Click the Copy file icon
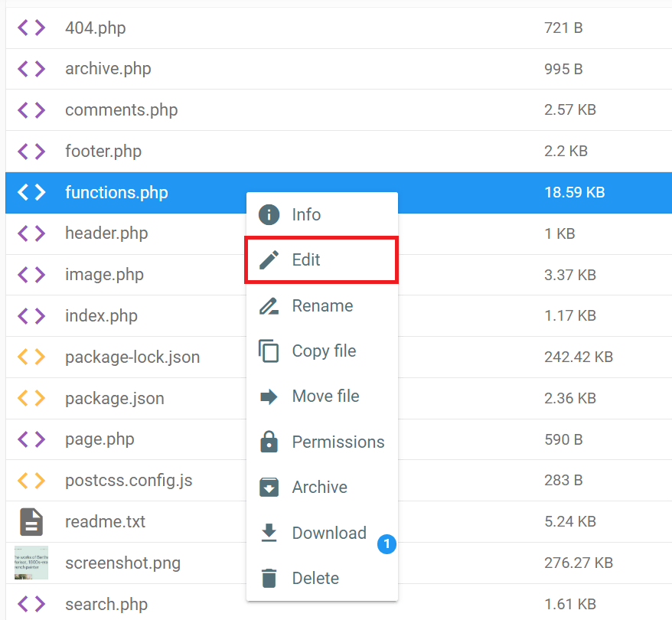 click(x=269, y=351)
